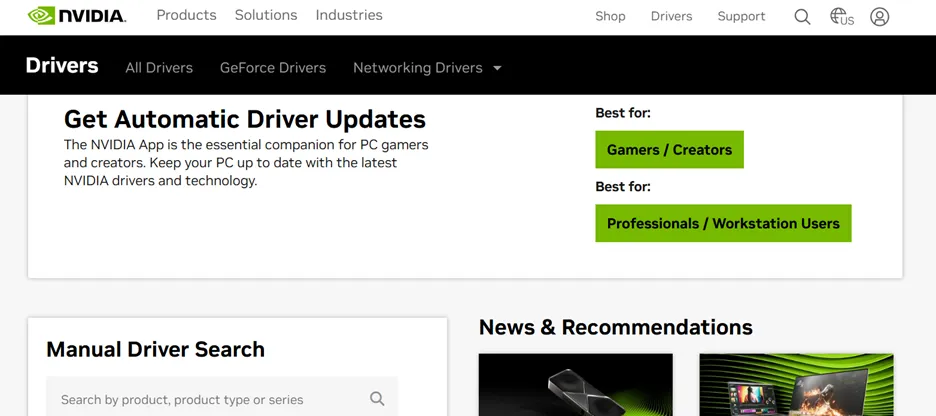
Task: Click the Get Automatic Driver Updates heading
Action: click(x=245, y=119)
